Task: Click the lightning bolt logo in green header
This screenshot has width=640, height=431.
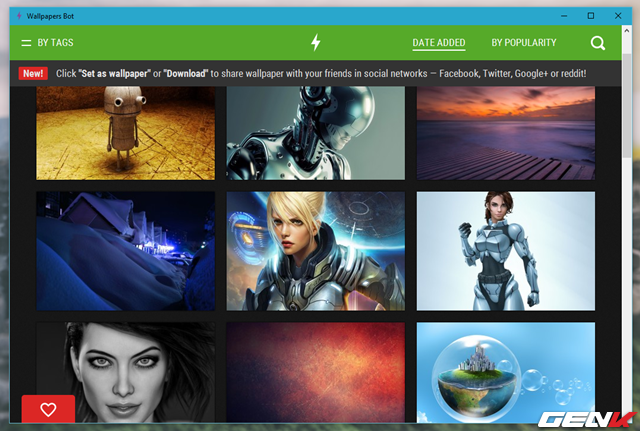Action: tap(316, 42)
